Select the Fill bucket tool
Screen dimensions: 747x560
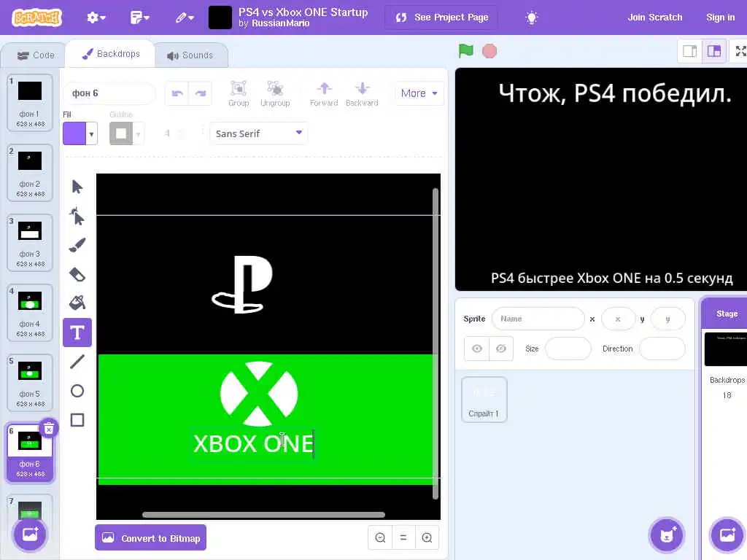[77, 303]
